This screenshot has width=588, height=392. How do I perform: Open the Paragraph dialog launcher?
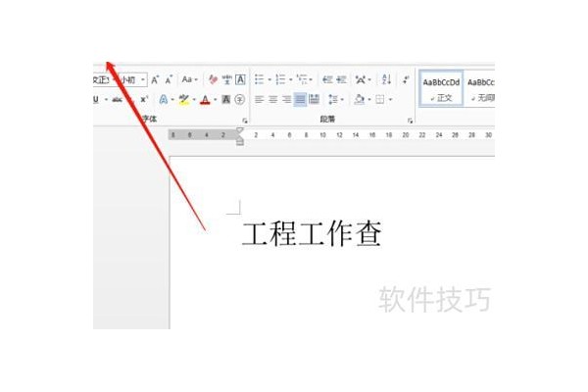click(410, 121)
